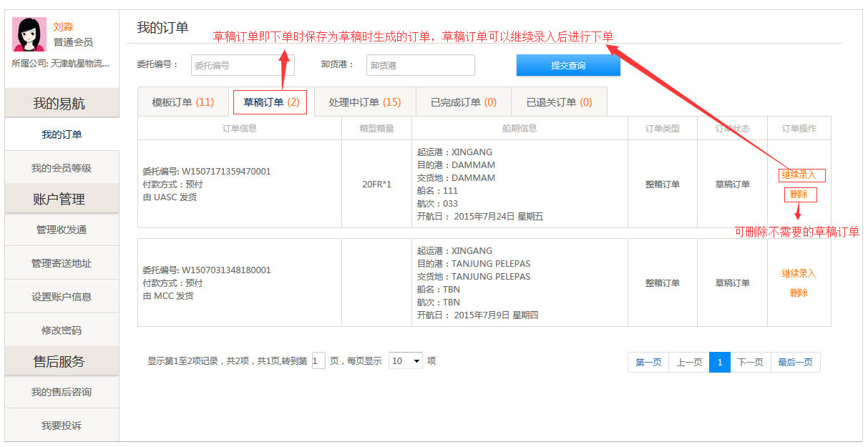Jump to 最后一页 in pagination
868x447 pixels.
pos(795,363)
